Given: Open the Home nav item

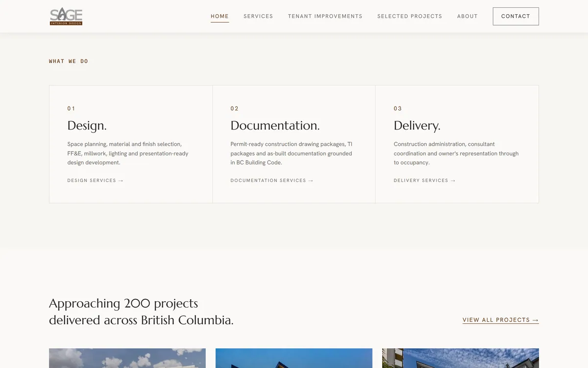Looking at the screenshot, I should click(220, 16).
